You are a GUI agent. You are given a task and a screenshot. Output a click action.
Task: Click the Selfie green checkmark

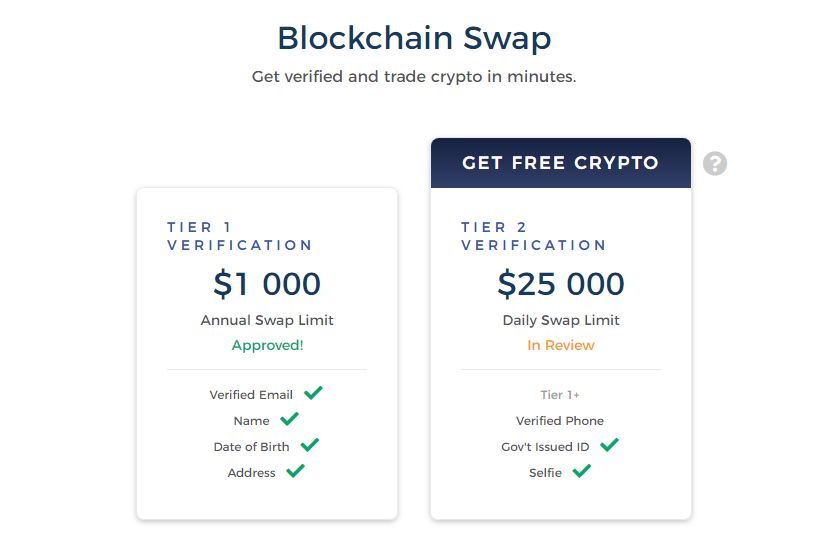click(582, 471)
